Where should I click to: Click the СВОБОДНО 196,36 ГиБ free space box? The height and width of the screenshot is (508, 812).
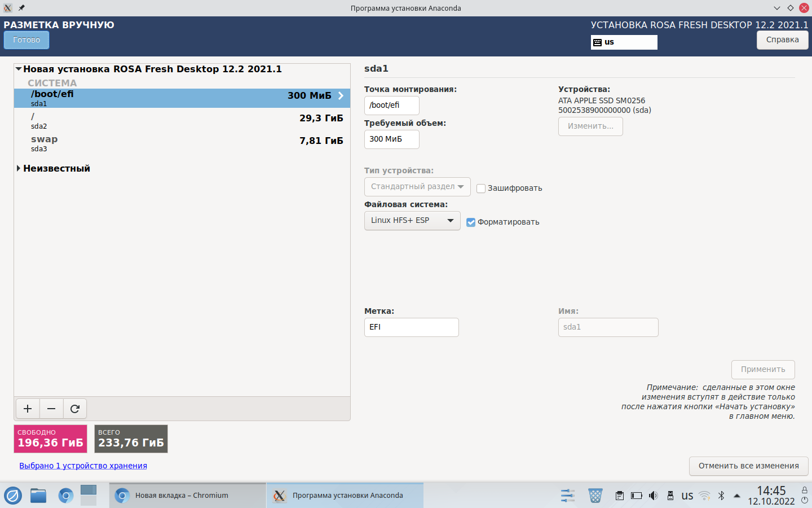[x=51, y=439]
